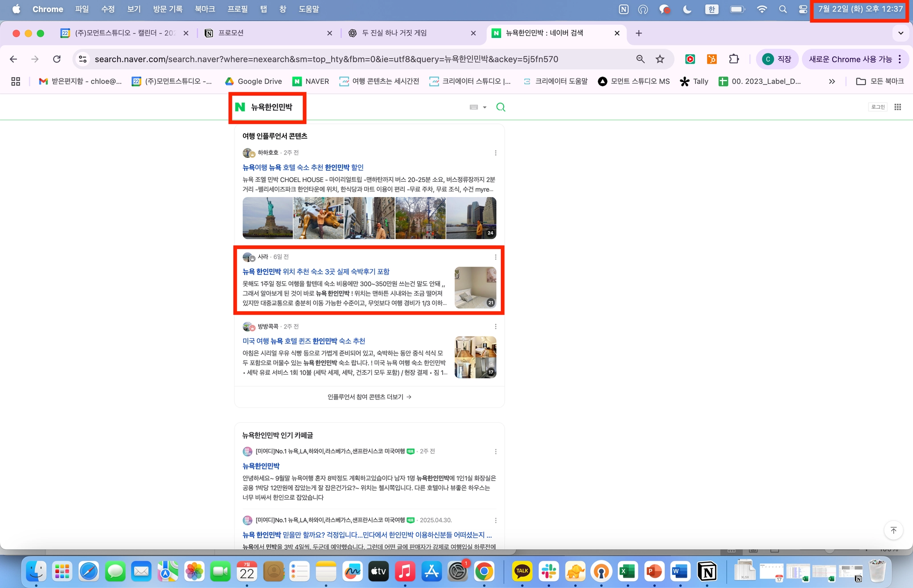The width and height of the screenshot is (913, 588).
Task: Open the bookmarks apps grid icon
Action: pos(16,81)
